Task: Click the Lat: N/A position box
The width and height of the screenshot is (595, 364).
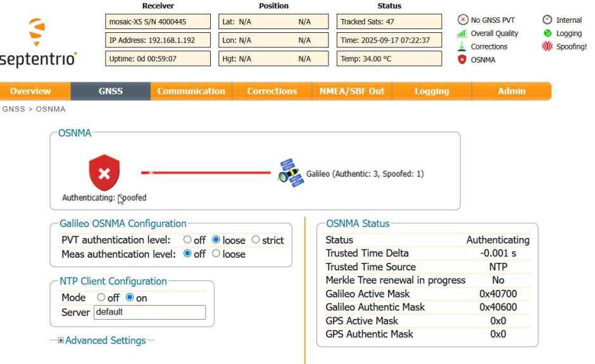Action: pyautogui.click(x=273, y=22)
